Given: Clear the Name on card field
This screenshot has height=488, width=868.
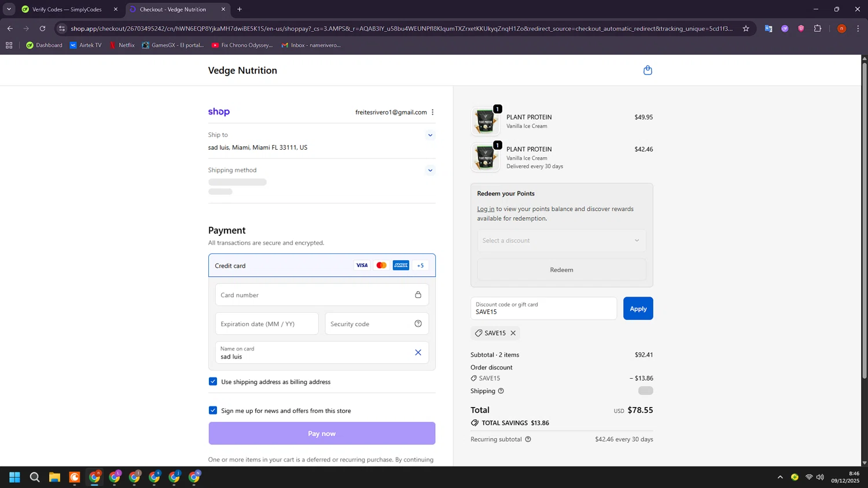Looking at the screenshot, I should 418,353.
